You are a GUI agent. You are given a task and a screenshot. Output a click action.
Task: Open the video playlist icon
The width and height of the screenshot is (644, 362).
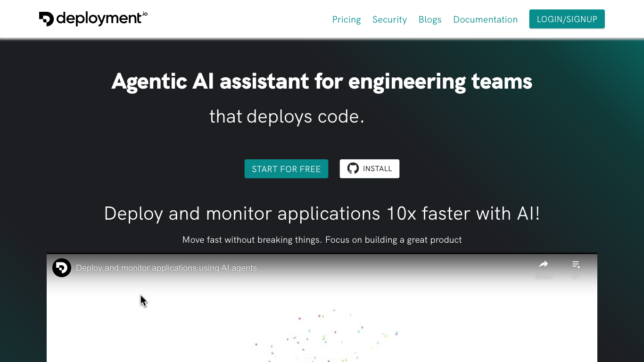pos(576,264)
